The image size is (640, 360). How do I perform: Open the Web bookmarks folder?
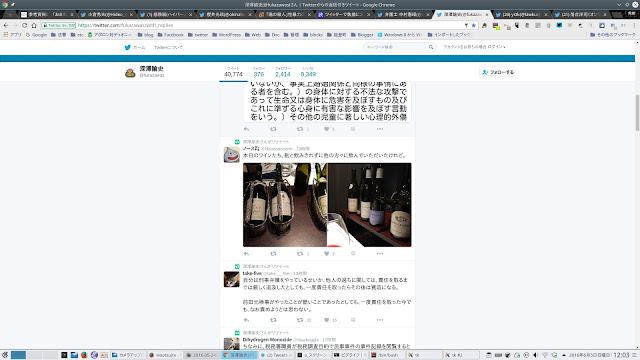click(253, 35)
